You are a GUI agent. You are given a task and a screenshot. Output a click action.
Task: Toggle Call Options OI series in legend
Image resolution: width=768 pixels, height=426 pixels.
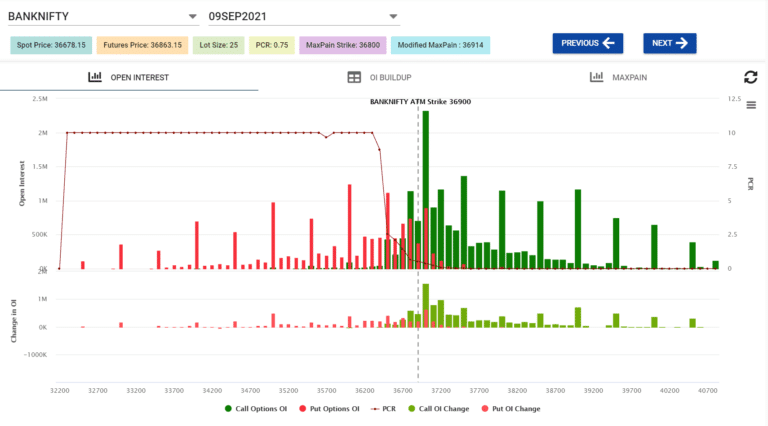pyautogui.click(x=256, y=408)
